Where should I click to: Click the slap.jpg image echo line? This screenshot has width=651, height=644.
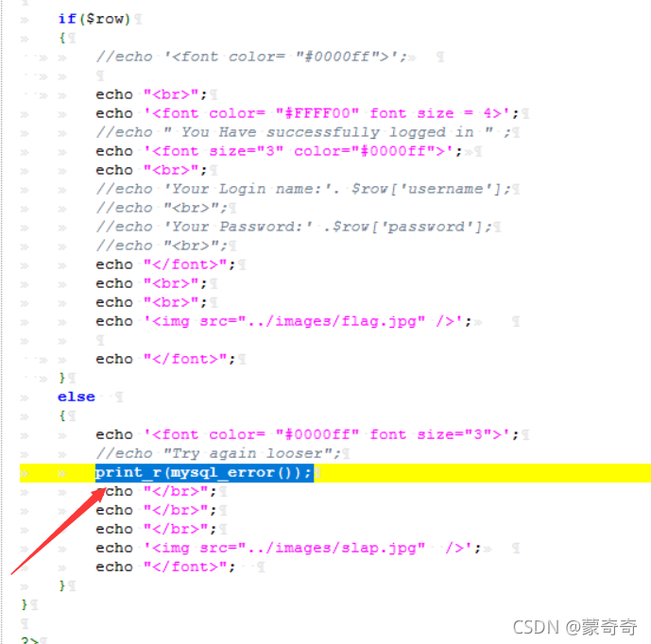point(288,548)
